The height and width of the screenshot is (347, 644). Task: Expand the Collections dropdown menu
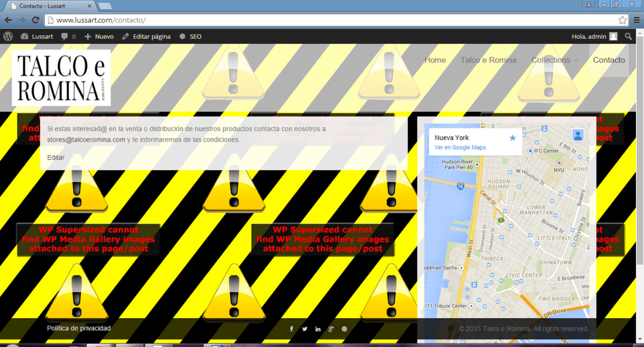click(555, 60)
